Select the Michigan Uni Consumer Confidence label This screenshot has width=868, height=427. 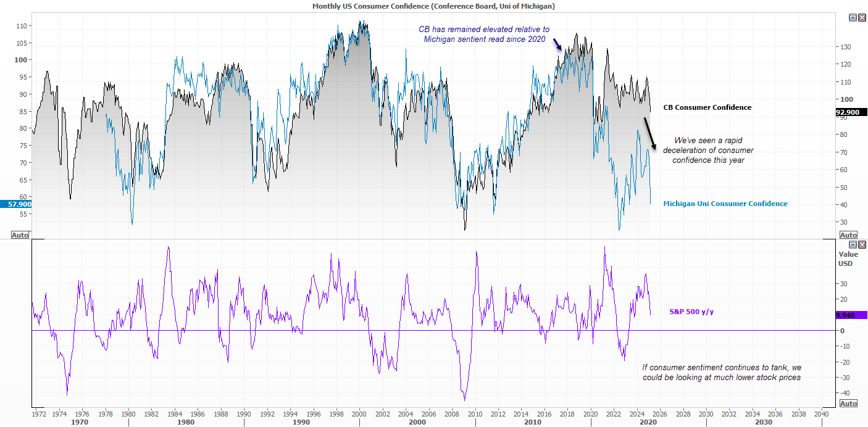(725, 204)
